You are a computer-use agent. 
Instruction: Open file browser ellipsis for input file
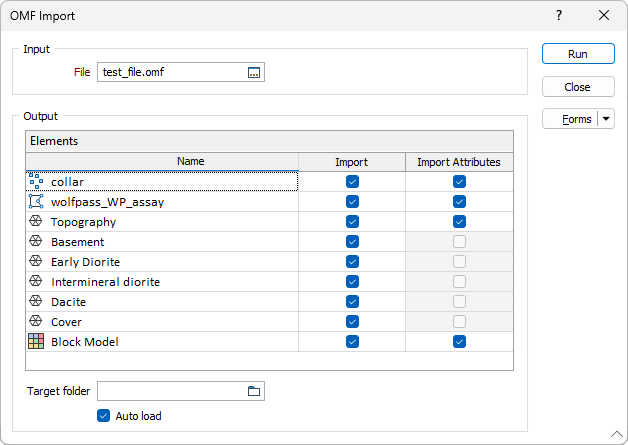tap(254, 72)
